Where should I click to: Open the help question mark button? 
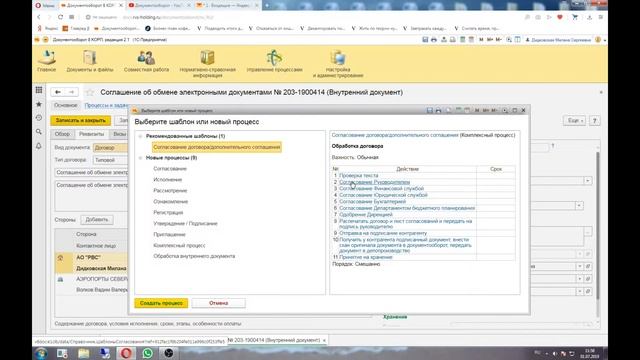pos(595,121)
